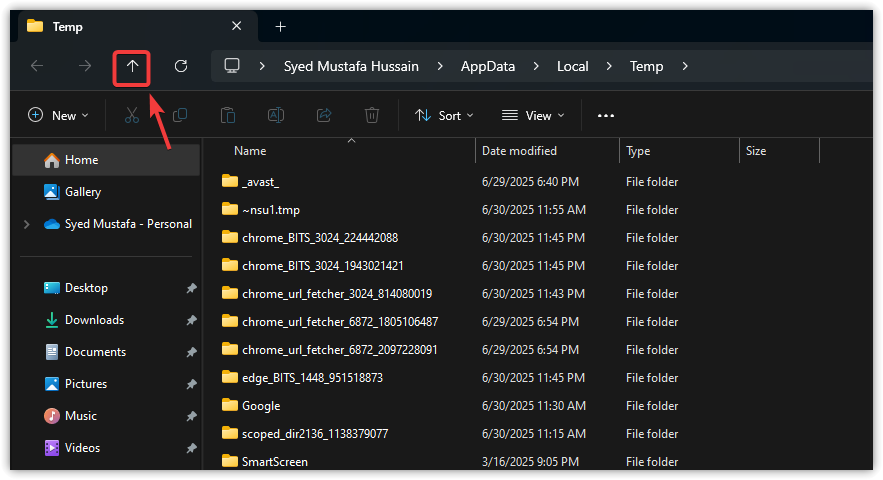The height and width of the screenshot is (480, 883).
Task: Expand the Syed Mustafa - Personal tree node
Action: [x=26, y=225]
